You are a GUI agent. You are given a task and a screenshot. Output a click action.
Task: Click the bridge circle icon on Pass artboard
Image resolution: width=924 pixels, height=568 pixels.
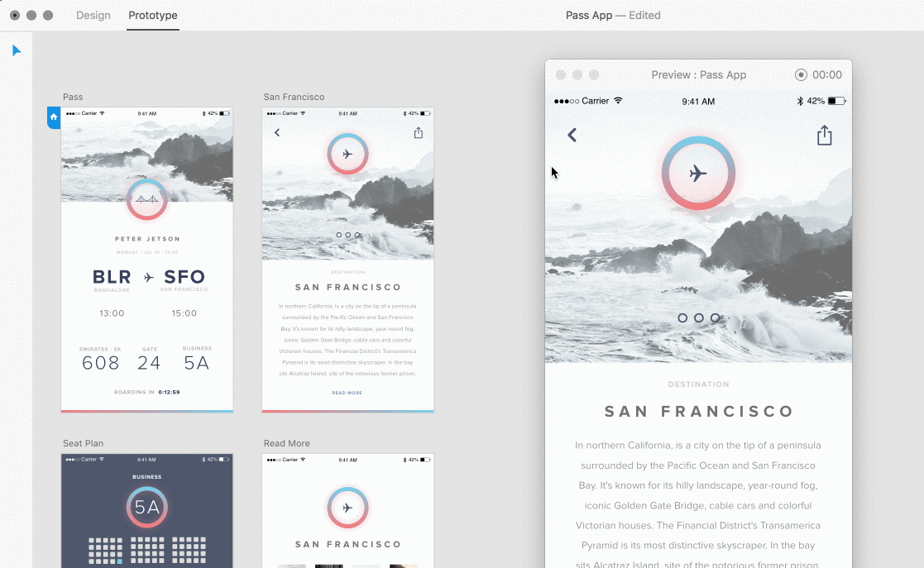click(x=146, y=200)
